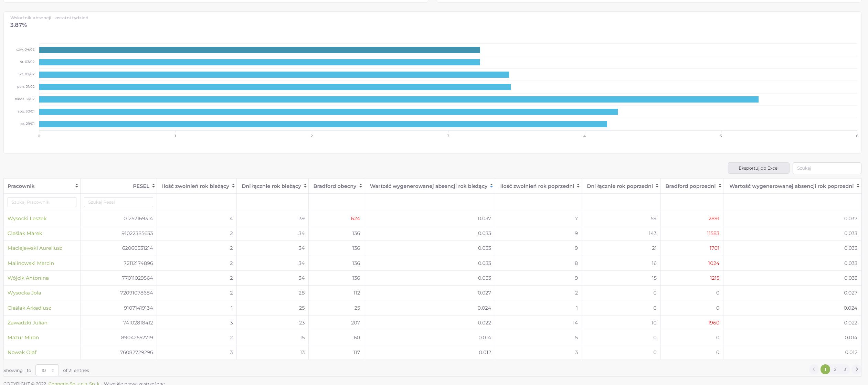Sort by Bradford obecny column
The height and width of the screenshot is (385, 868).
pos(360,186)
